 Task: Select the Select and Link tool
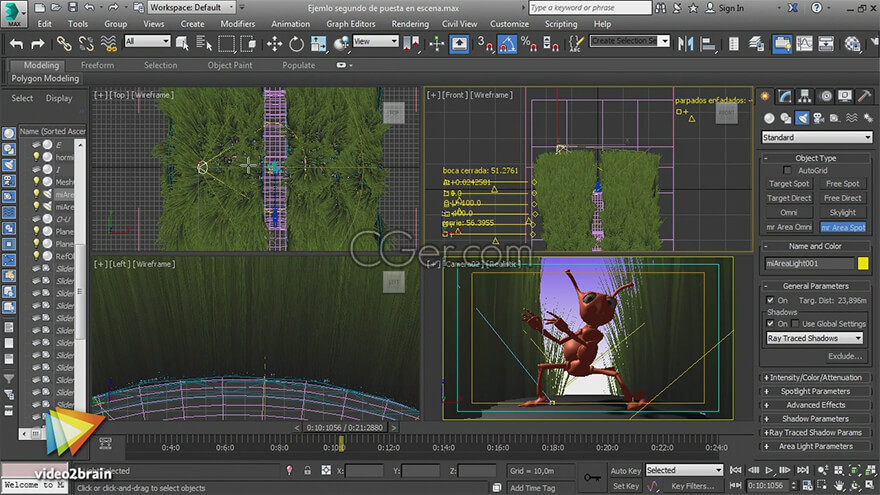tap(64, 43)
